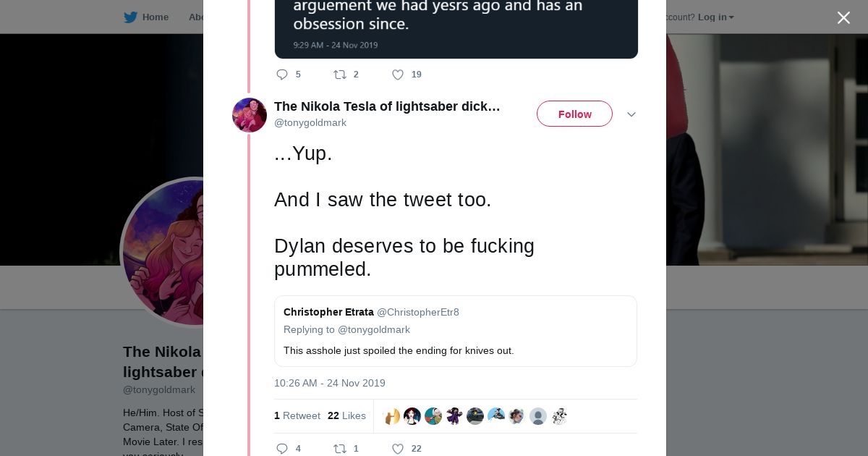Go to Twitter Home
Screen dimensions: 868x456
[x=146, y=17]
